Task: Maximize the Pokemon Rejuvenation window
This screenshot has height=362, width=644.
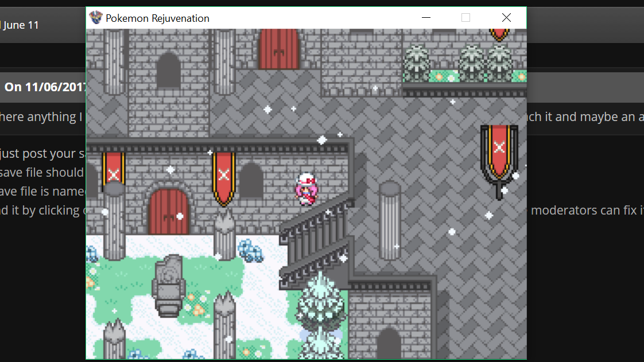Action: (465, 18)
